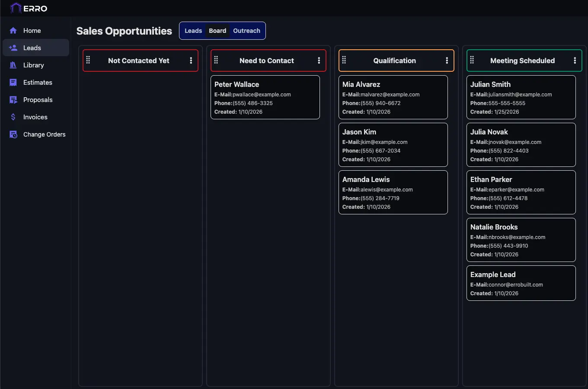The width and height of the screenshot is (588, 389).
Task: Open the Julia Novak lead card
Action: (x=521, y=145)
